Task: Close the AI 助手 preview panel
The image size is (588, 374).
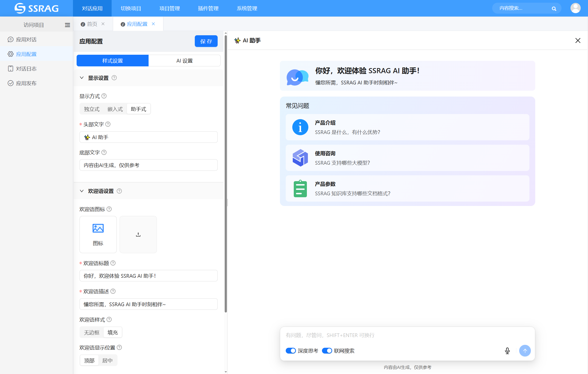Action: [x=578, y=41]
